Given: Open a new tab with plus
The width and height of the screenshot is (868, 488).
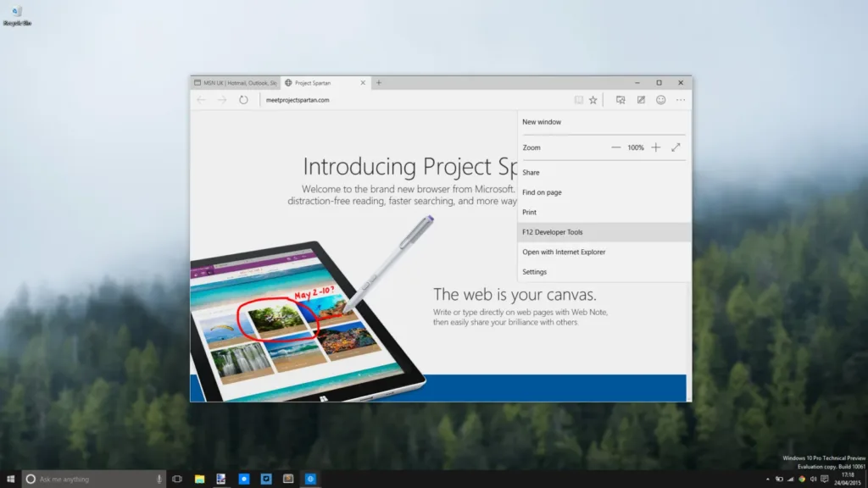Looking at the screenshot, I should pyautogui.click(x=379, y=83).
